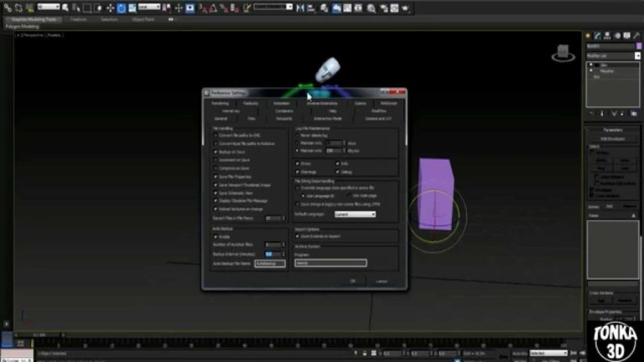Click the Archive System Program field
644x362 pixels.
330,262
